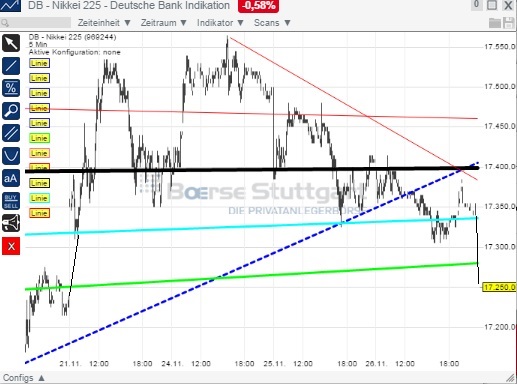Screen dimensions: 517x384
Task: Click the 17.400,0 price axis label
Action: tap(500, 166)
